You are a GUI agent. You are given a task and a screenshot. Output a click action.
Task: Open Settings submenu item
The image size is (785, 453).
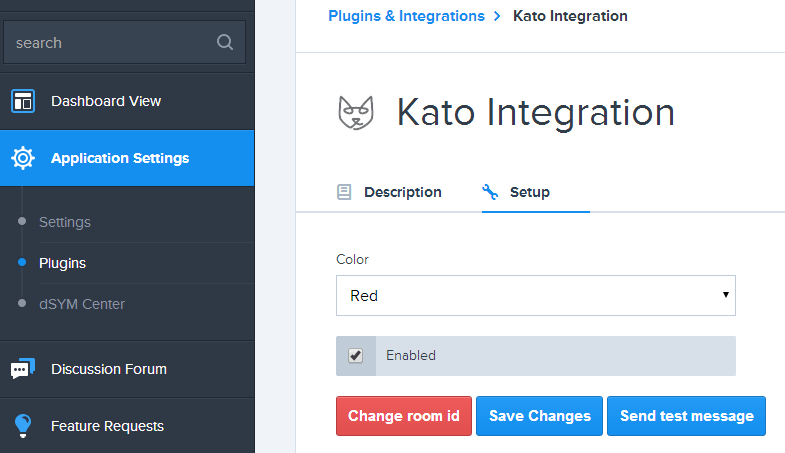[x=65, y=222]
